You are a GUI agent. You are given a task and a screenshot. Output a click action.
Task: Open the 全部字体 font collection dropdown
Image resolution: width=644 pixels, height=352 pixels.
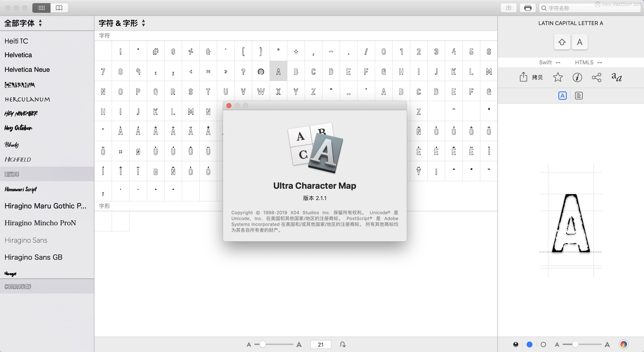(23, 23)
